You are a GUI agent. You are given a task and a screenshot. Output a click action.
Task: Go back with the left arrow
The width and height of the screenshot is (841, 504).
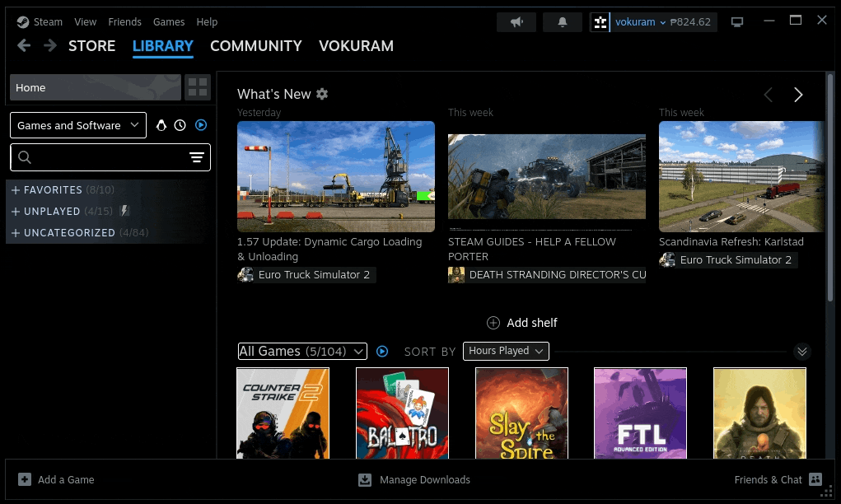coord(24,45)
